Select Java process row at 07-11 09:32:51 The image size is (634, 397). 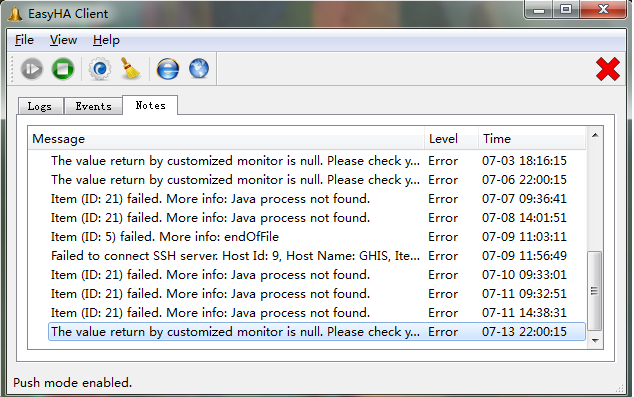coord(317,294)
